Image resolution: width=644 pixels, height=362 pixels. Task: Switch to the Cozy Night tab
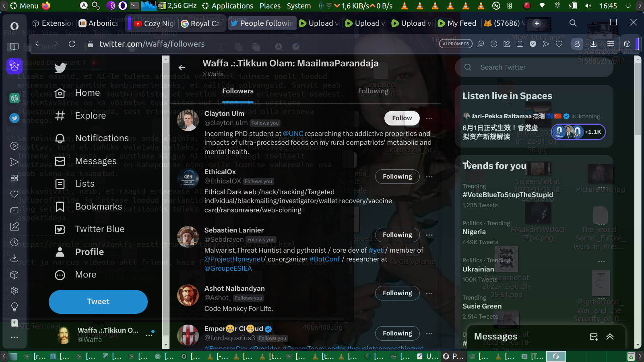click(x=155, y=23)
